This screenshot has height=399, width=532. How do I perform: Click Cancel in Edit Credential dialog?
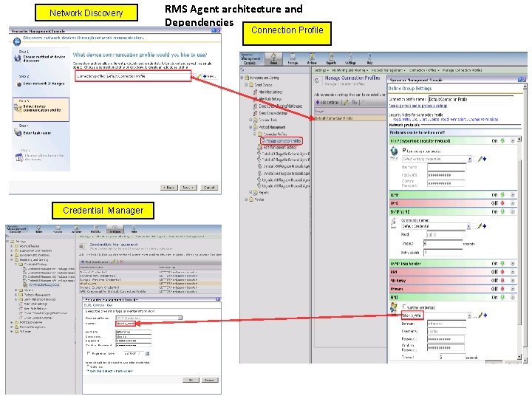[x=209, y=380]
